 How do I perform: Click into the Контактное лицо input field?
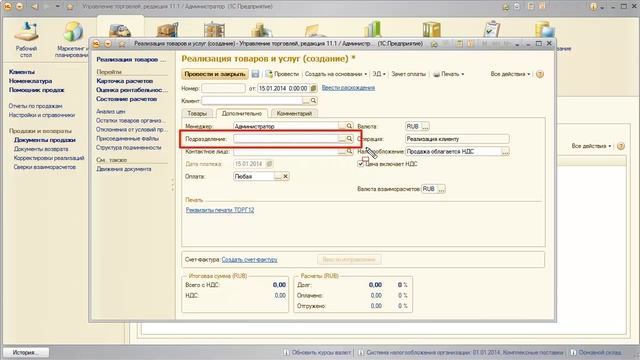(x=286, y=151)
